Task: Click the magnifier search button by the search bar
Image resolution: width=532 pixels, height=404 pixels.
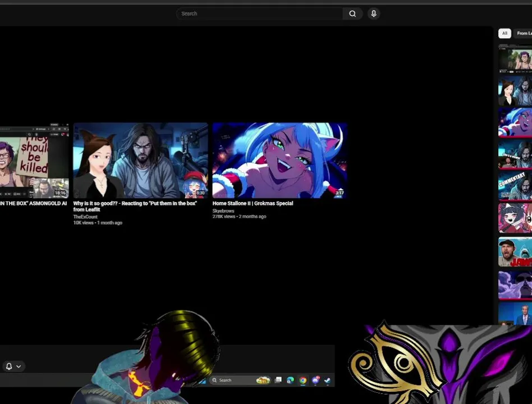Action: tap(352, 13)
